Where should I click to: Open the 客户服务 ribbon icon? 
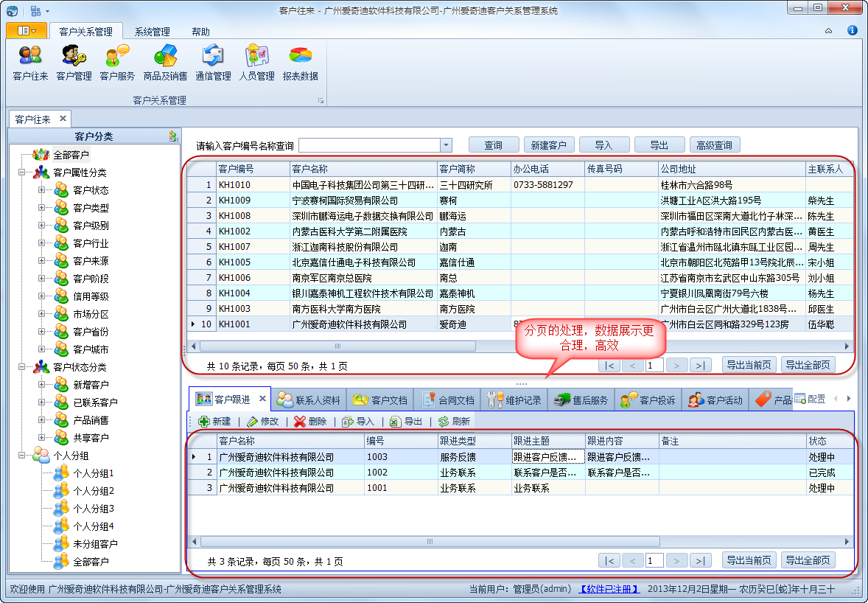(117, 63)
